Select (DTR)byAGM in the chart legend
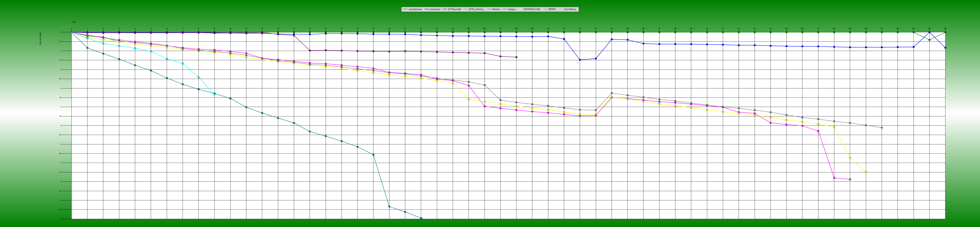 click(x=455, y=9)
